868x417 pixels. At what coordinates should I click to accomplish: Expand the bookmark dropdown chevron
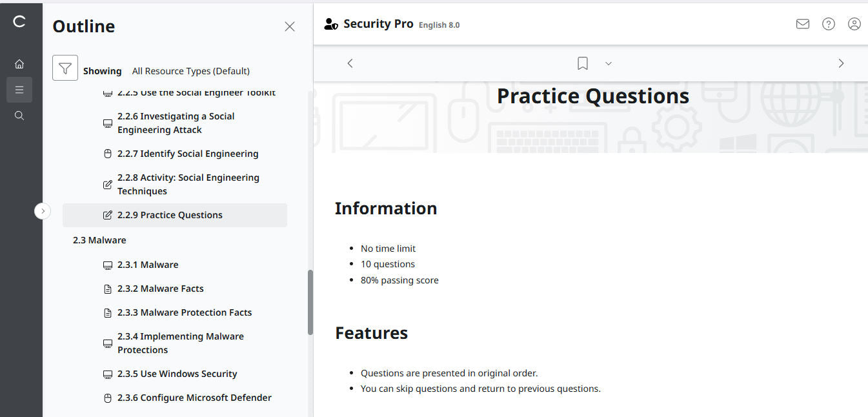[607, 63]
